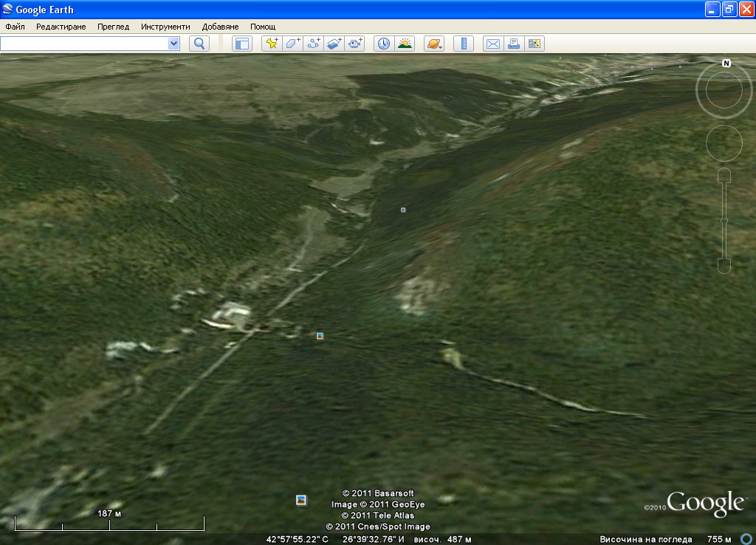Email the current view
Viewport: 756px width, 545px height.
492,44
